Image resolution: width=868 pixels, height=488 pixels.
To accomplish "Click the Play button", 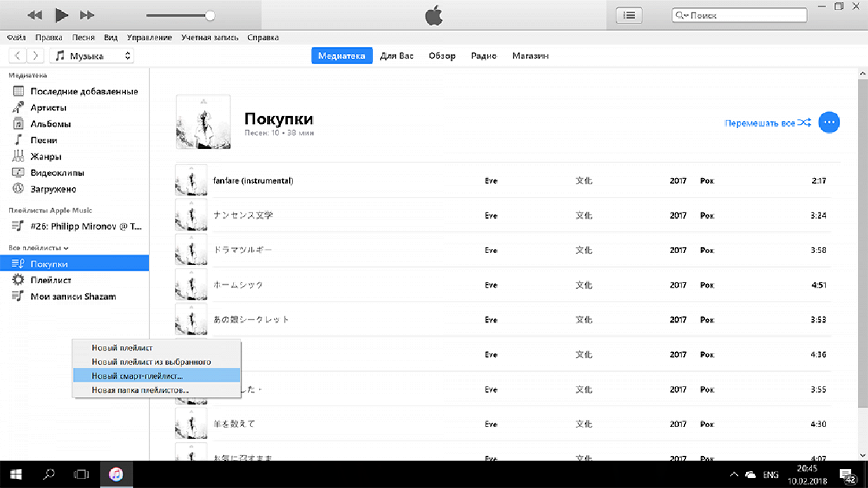I will pyautogui.click(x=61, y=15).
